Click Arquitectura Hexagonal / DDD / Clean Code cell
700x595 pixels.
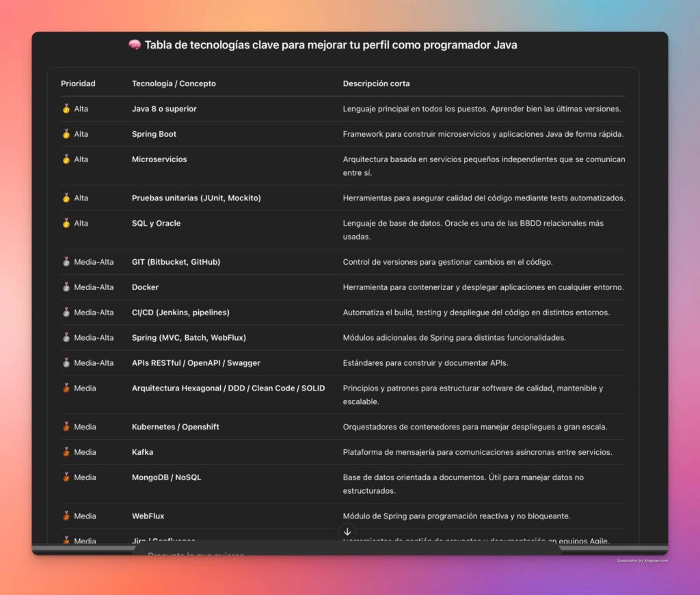228,388
